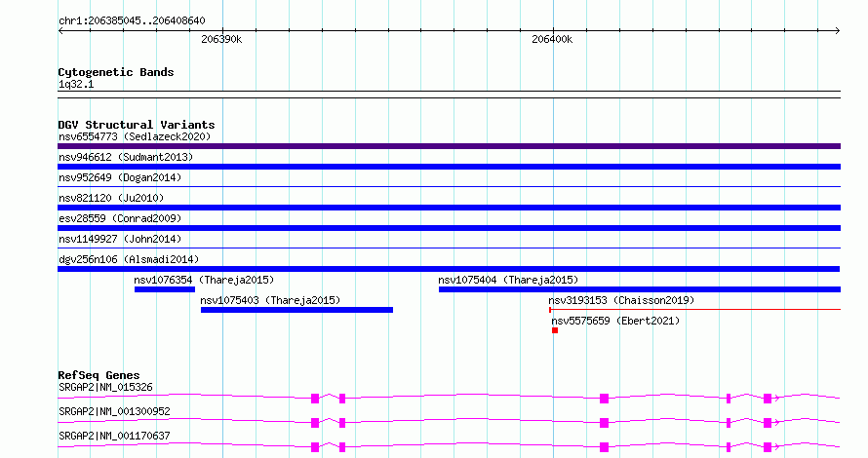868x458 pixels.
Task: Click the left arrow of the ruler
Action: click(x=60, y=31)
